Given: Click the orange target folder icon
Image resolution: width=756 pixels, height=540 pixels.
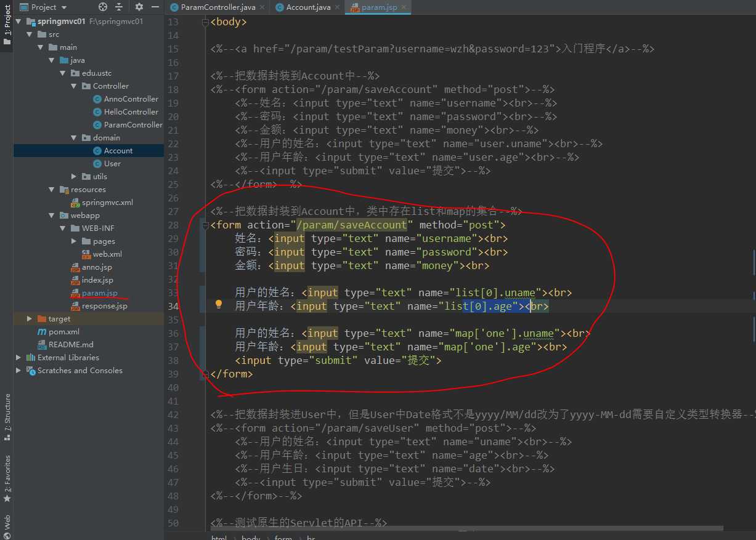Looking at the screenshot, I should pos(42,319).
